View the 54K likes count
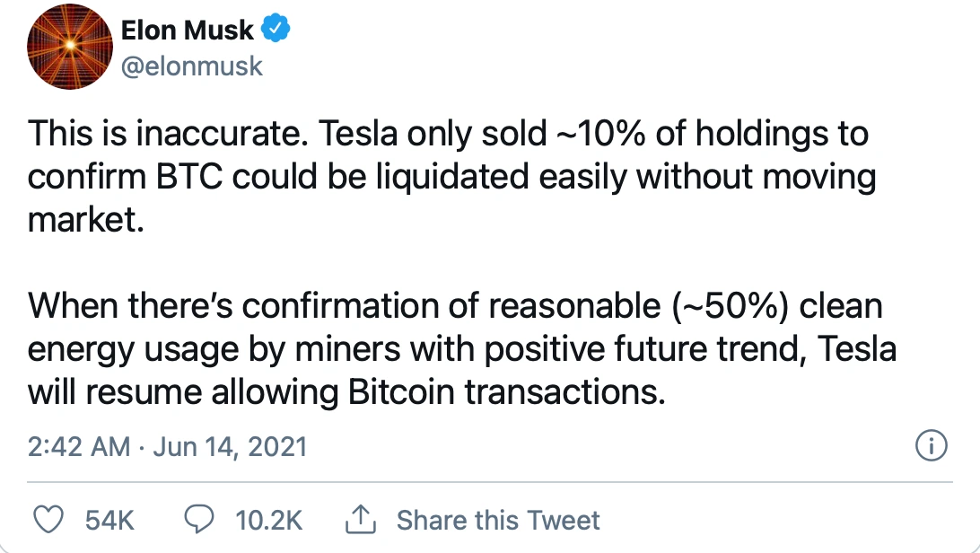980x553 pixels. [109, 520]
